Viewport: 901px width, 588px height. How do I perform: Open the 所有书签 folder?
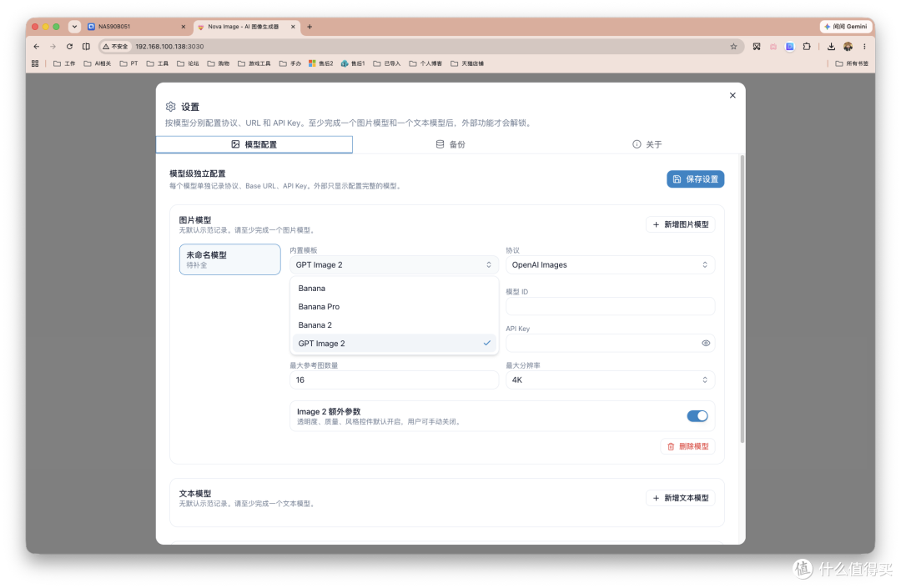(x=852, y=63)
